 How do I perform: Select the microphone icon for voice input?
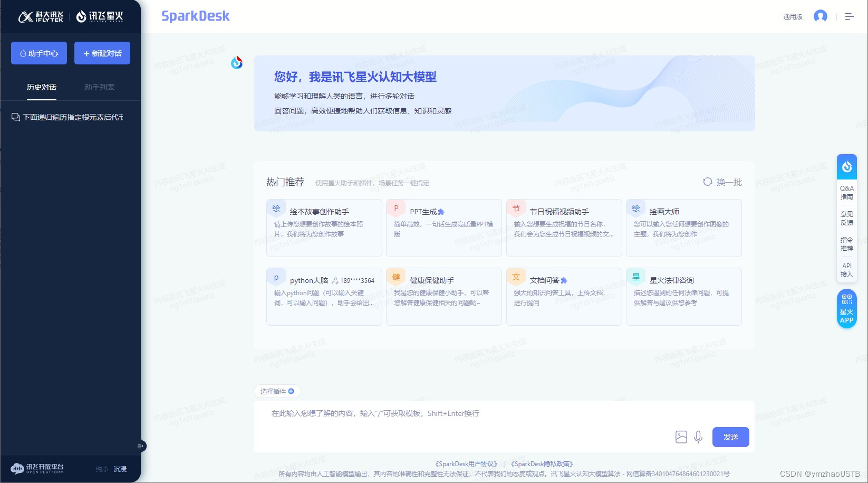(x=698, y=437)
